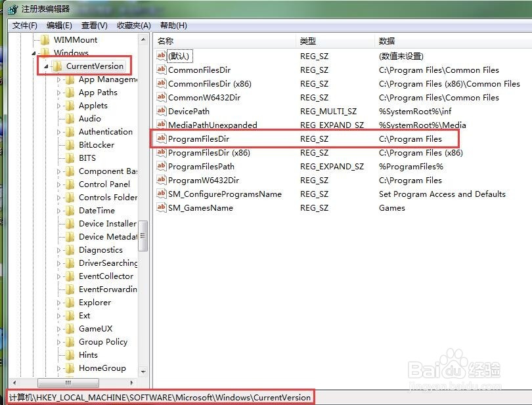This screenshot has width=532, height=405.
Task: Select the DriverSearching key
Action: coord(108,263)
